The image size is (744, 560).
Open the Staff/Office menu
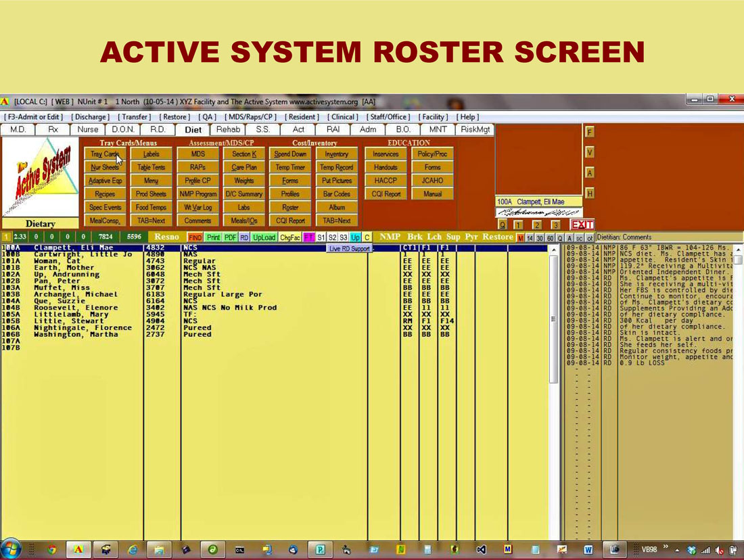pyautogui.click(x=388, y=117)
